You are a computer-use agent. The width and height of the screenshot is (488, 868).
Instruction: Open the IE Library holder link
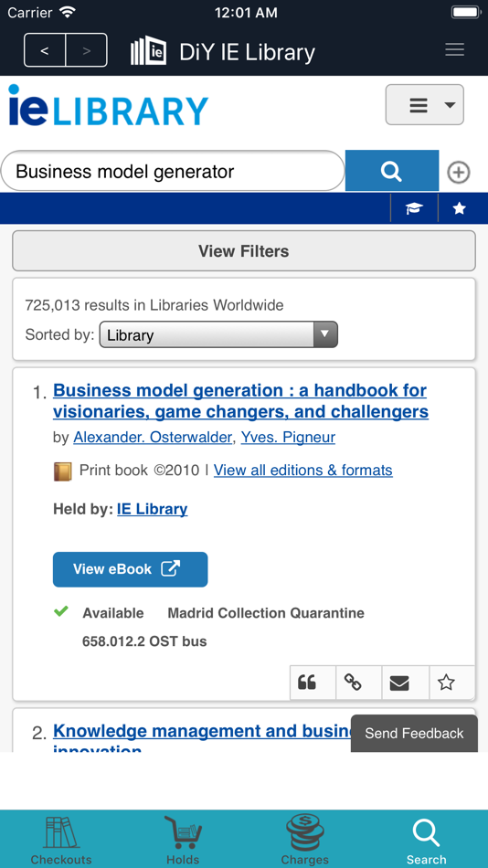(x=153, y=509)
